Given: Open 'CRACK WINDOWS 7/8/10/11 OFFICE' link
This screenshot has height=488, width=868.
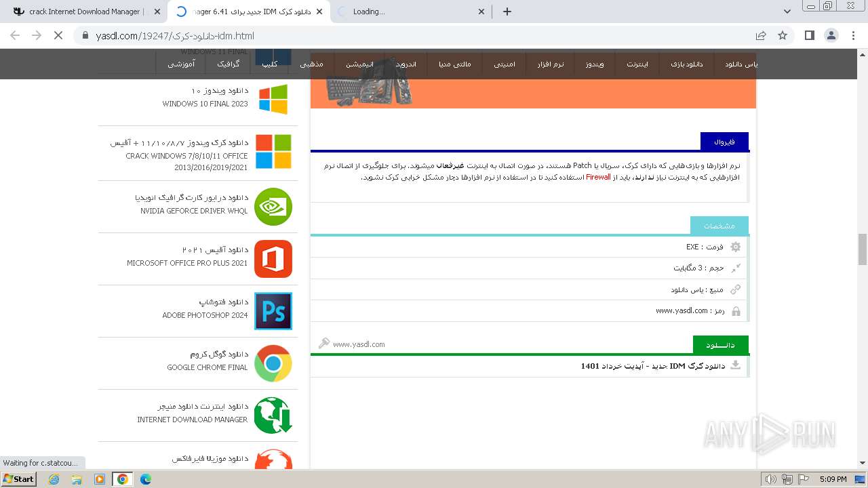Looking at the screenshot, I should pos(186,156).
